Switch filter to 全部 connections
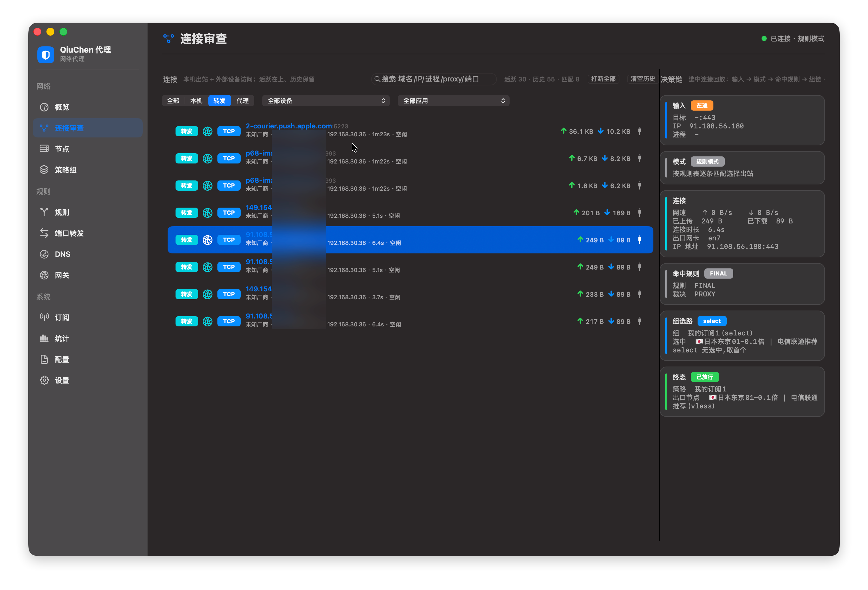Image resolution: width=868 pixels, height=590 pixels. pyautogui.click(x=173, y=101)
